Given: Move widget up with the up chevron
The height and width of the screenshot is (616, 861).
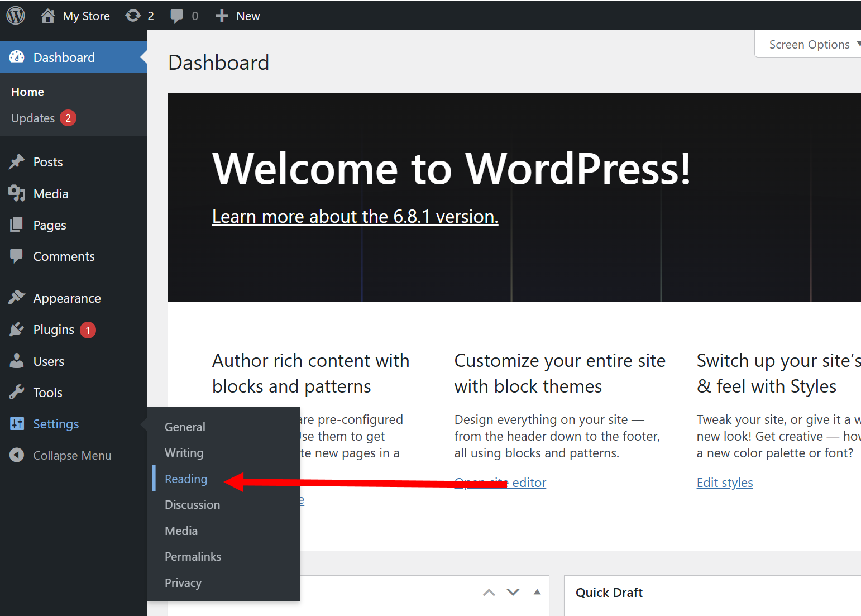Looking at the screenshot, I should click(489, 593).
